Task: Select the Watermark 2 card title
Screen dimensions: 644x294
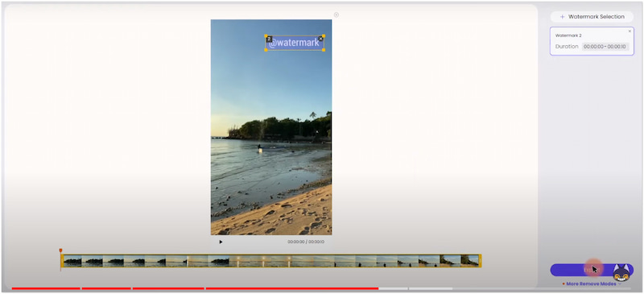Action: click(x=568, y=35)
